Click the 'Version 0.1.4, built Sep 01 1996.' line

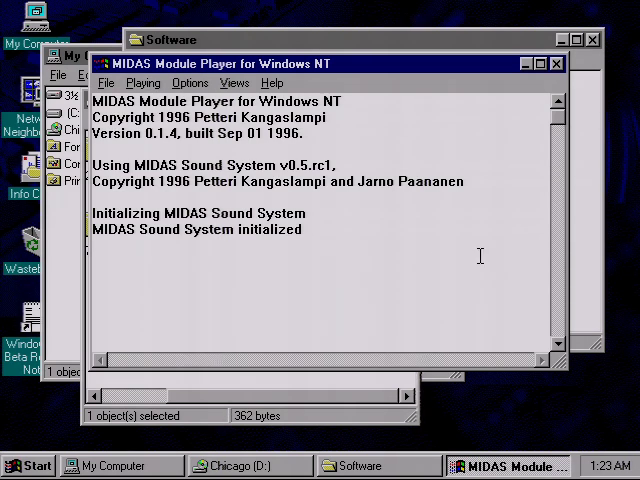click(198, 133)
